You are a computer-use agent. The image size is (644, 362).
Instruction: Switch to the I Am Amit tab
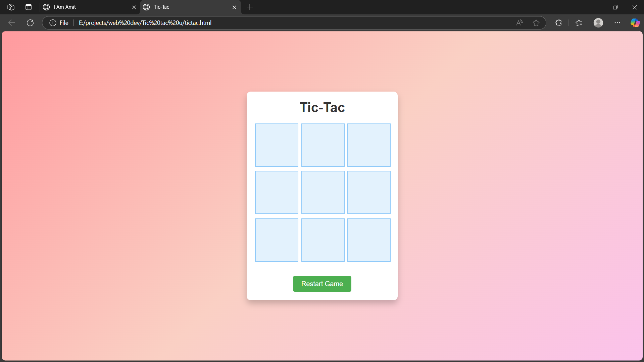[87, 7]
